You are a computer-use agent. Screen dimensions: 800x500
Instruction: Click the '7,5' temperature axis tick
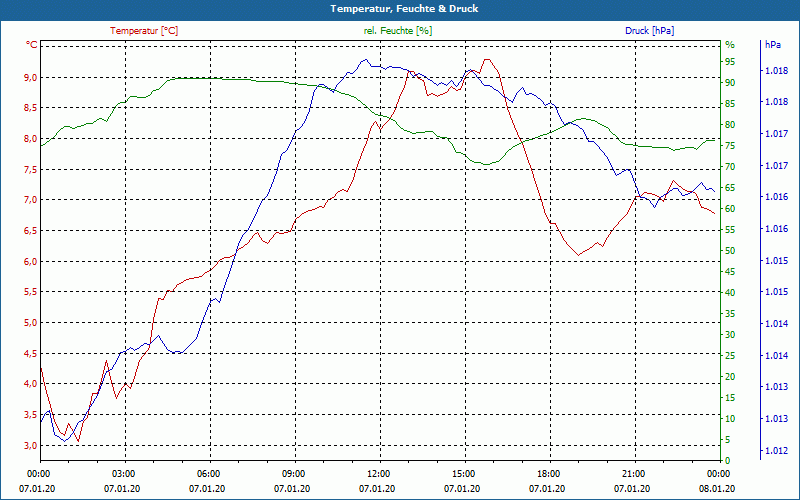click(31, 169)
